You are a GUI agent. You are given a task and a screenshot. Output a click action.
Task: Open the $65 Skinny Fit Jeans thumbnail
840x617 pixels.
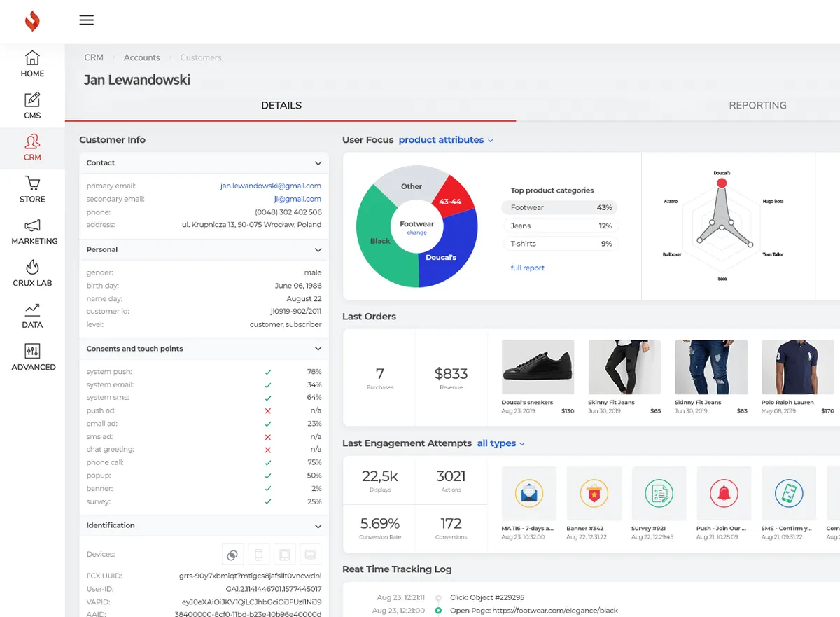[x=624, y=367]
